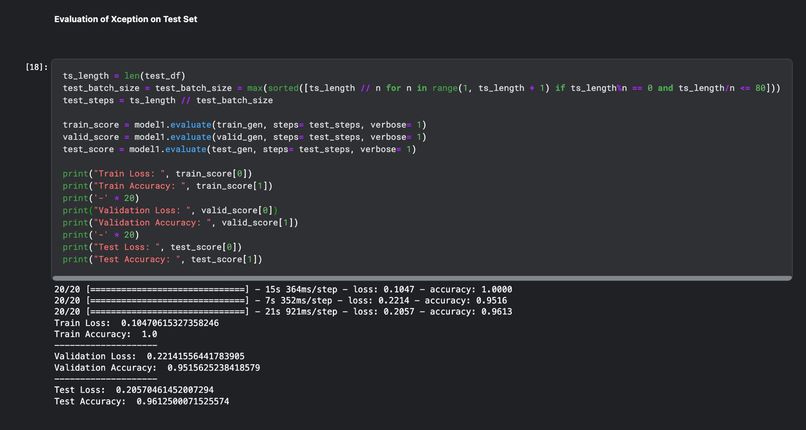Click the output 'Validation Accuracy: 0.9515625238418579'
The height and width of the screenshot is (430, 806).
point(157,368)
